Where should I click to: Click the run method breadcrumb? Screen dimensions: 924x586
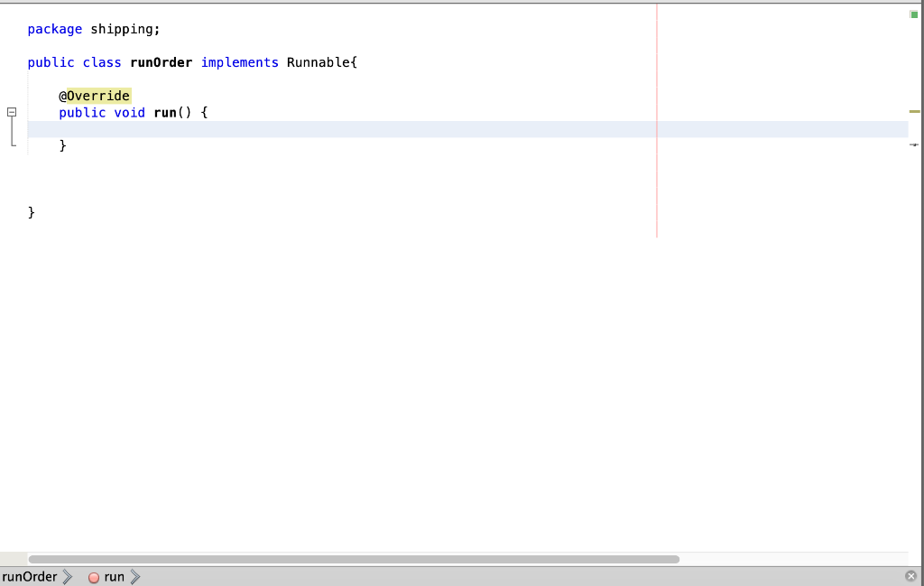click(x=115, y=577)
